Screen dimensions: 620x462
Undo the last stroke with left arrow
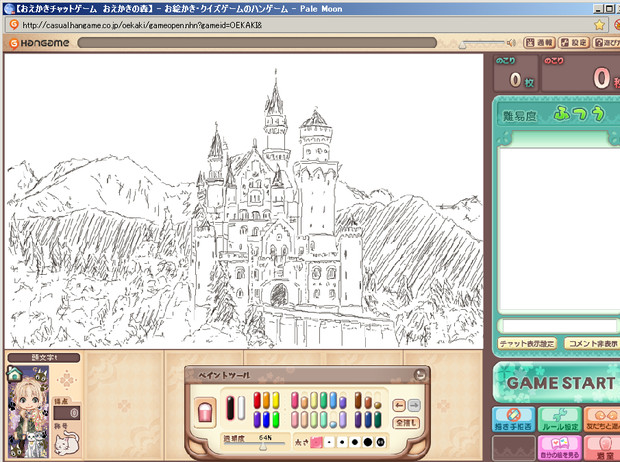(399, 405)
